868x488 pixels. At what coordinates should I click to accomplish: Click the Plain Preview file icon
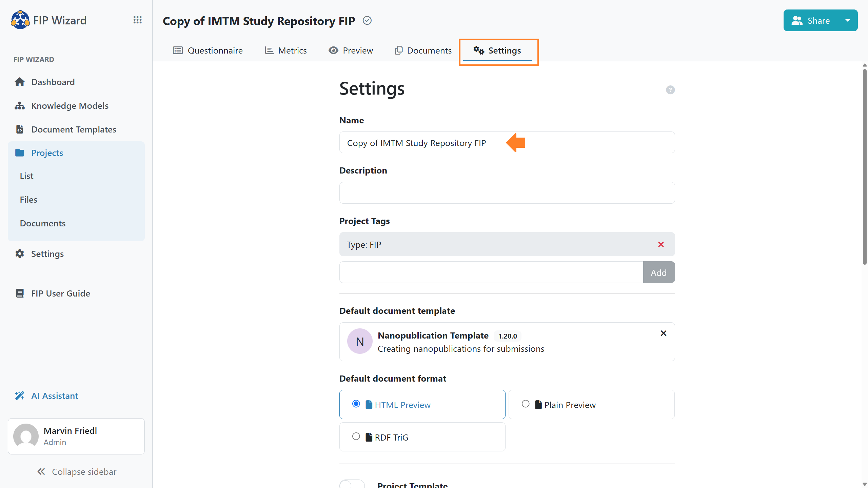click(538, 405)
